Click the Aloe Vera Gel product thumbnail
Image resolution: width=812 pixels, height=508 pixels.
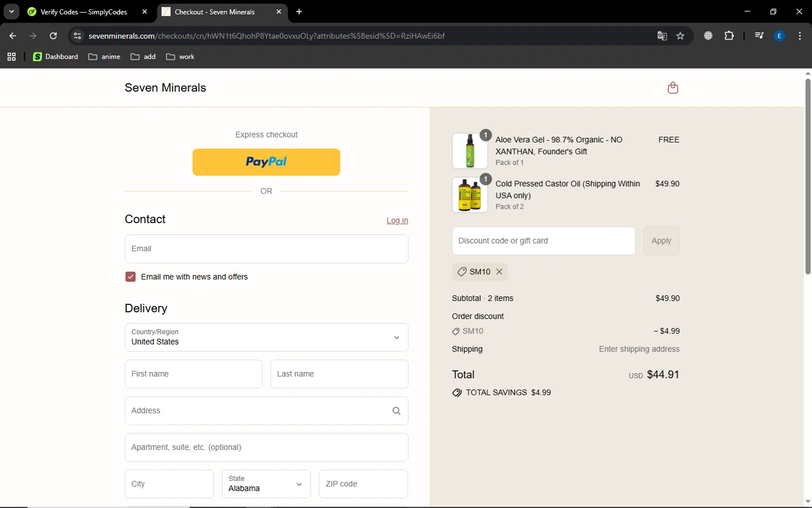click(470, 151)
